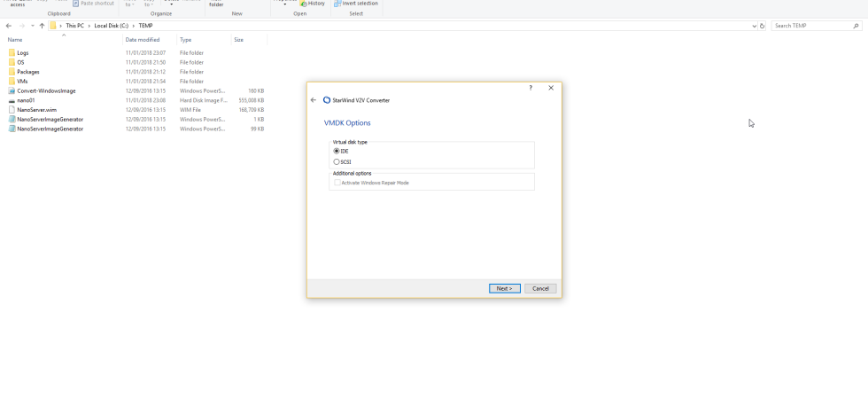
Task: Select the Packages folder icon
Action: 12,72
